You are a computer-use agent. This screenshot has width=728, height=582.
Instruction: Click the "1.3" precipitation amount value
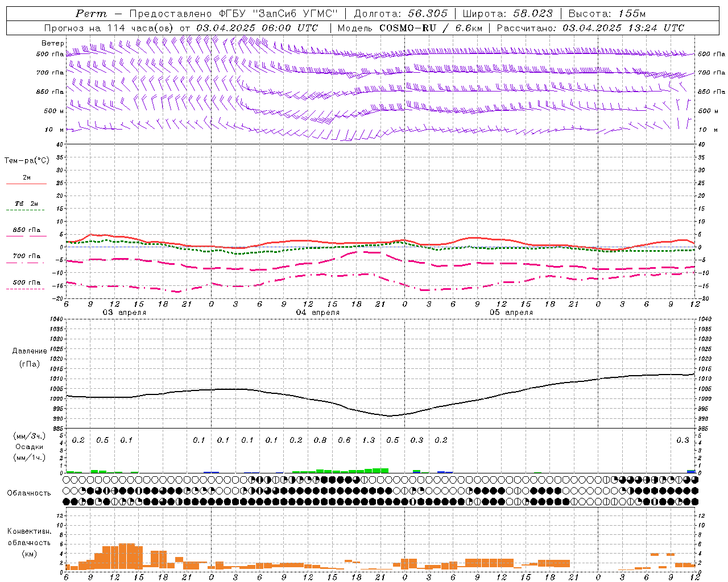(369, 440)
